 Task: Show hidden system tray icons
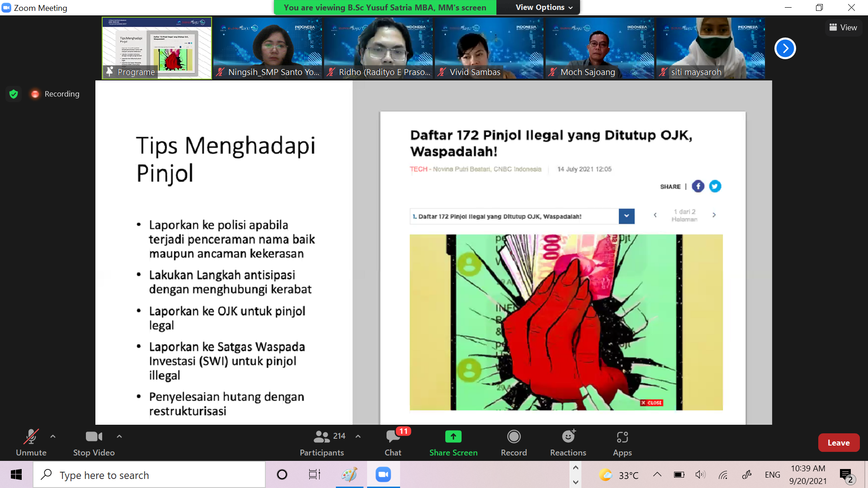click(657, 474)
